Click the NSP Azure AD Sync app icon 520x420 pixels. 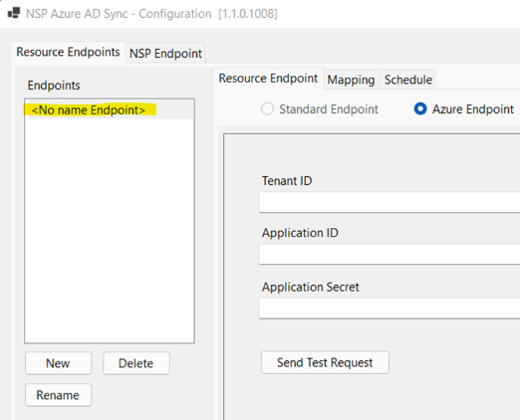[x=14, y=13]
